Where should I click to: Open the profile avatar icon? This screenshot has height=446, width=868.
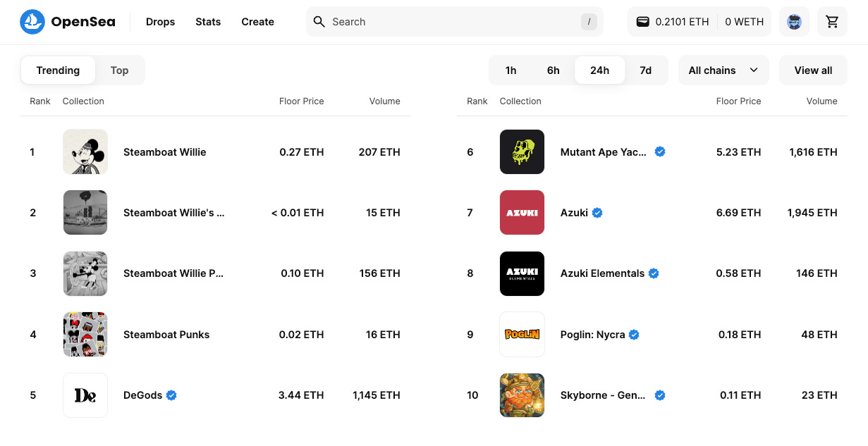[794, 22]
